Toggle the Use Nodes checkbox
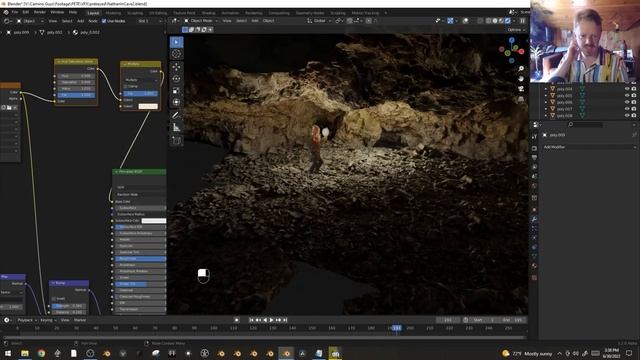This screenshot has height=360, width=640. pyautogui.click(x=104, y=21)
